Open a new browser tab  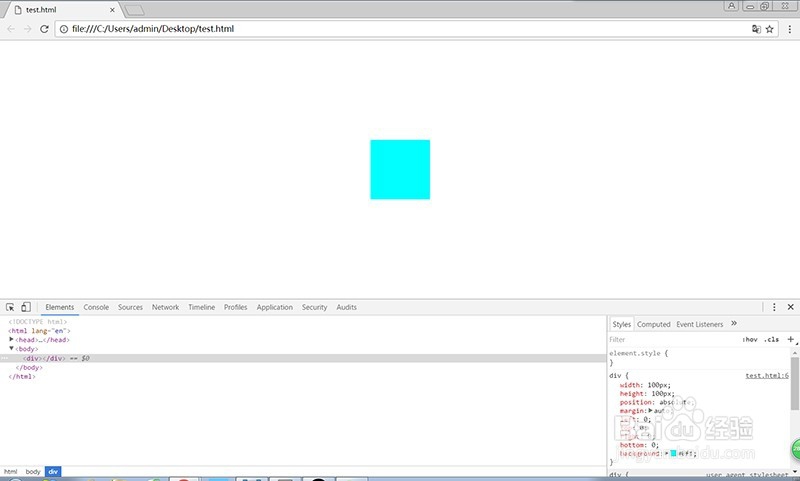(x=134, y=10)
